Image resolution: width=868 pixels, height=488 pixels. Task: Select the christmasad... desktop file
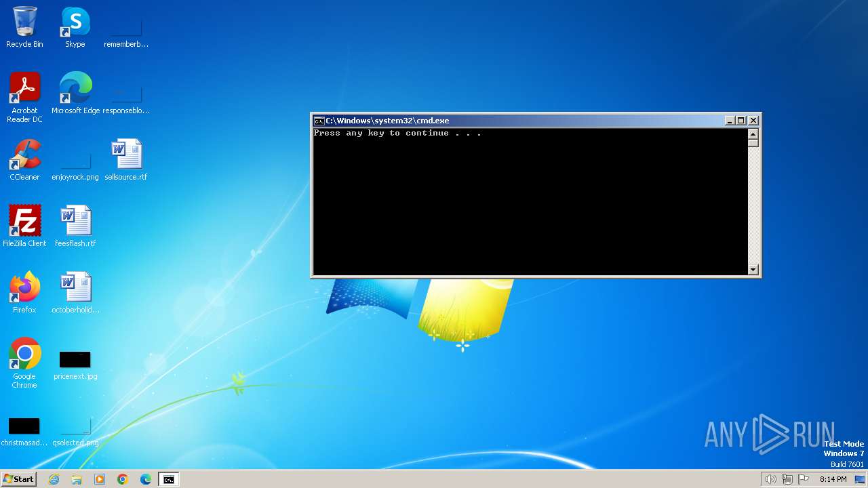[x=24, y=430]
